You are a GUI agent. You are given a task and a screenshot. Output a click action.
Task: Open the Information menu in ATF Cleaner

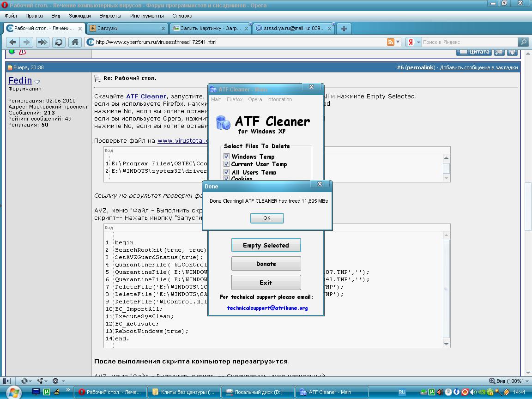click(279, 99)
